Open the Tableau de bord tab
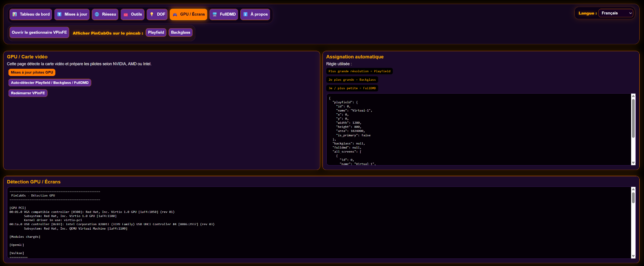 [31, 14]
